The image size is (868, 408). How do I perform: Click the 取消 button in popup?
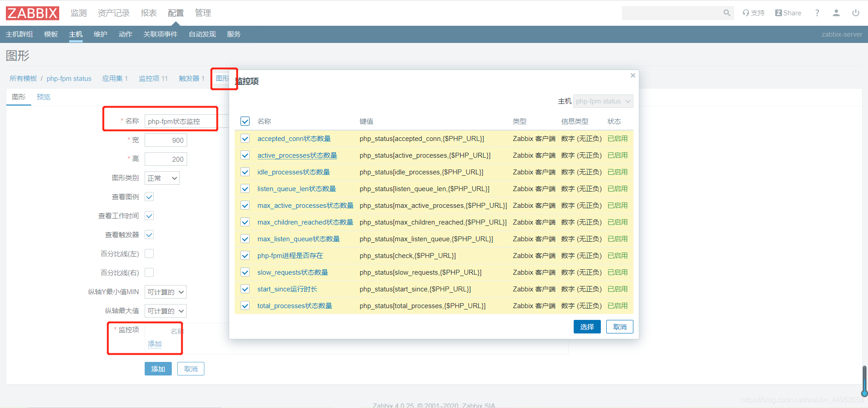point(620,327)
